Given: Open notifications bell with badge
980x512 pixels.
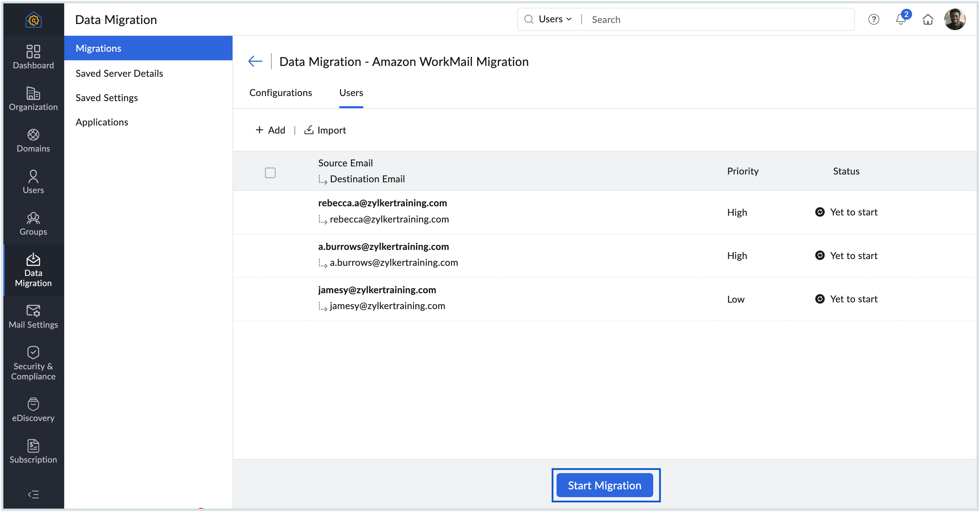Looking at the screenshot, I should click(901, 19).
